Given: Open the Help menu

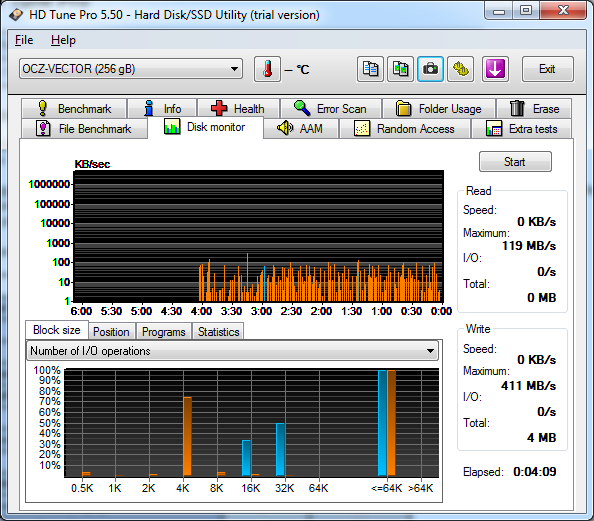Looking at the screenshot, I should click(x=63, y=40).
